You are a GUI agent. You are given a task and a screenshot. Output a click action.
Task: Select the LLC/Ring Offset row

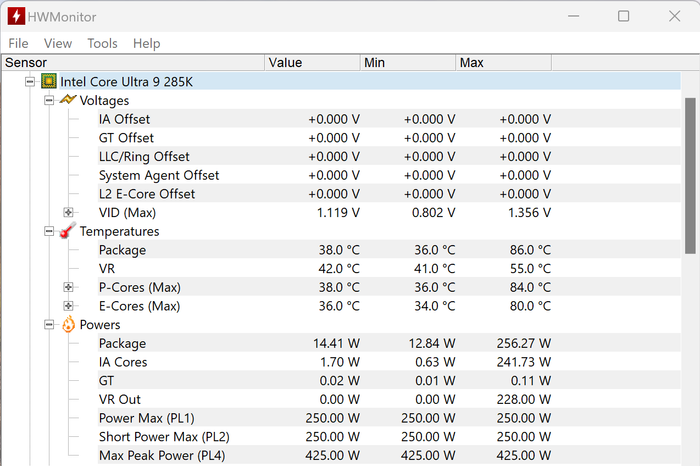[x=389, y=157]
